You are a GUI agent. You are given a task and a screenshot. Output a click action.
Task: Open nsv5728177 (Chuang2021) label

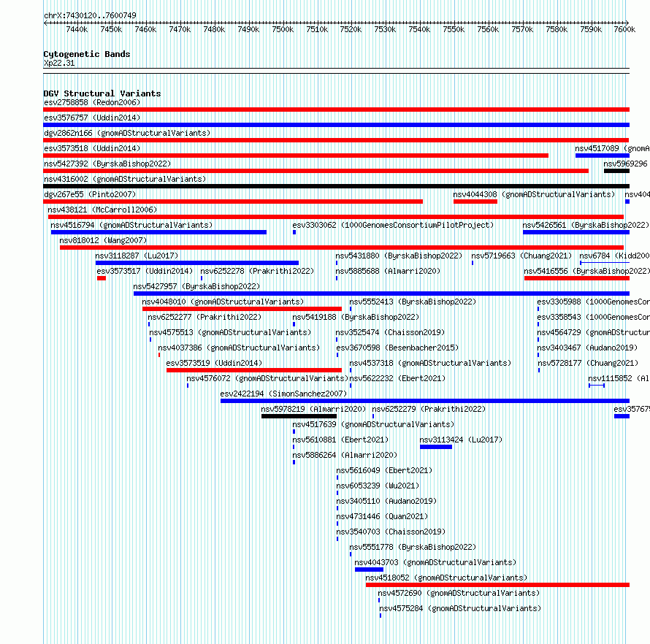point(588,363)
